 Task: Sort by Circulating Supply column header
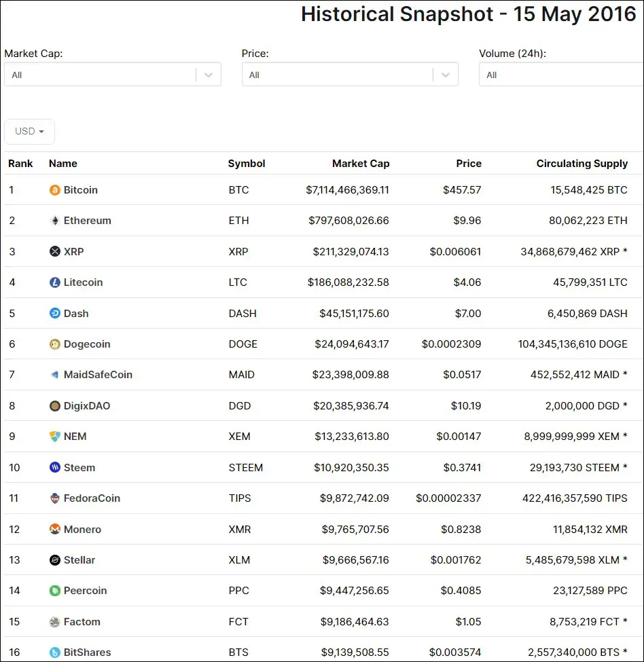[582, 164]
